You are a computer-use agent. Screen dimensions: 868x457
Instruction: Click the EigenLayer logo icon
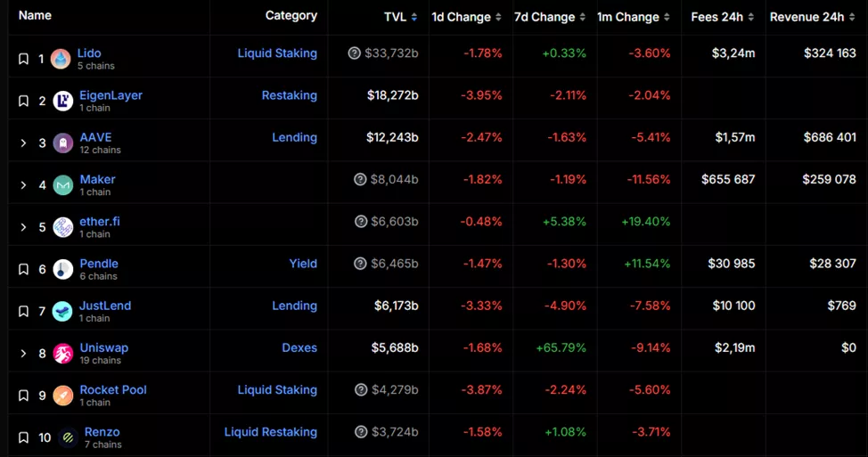[62, 102]
